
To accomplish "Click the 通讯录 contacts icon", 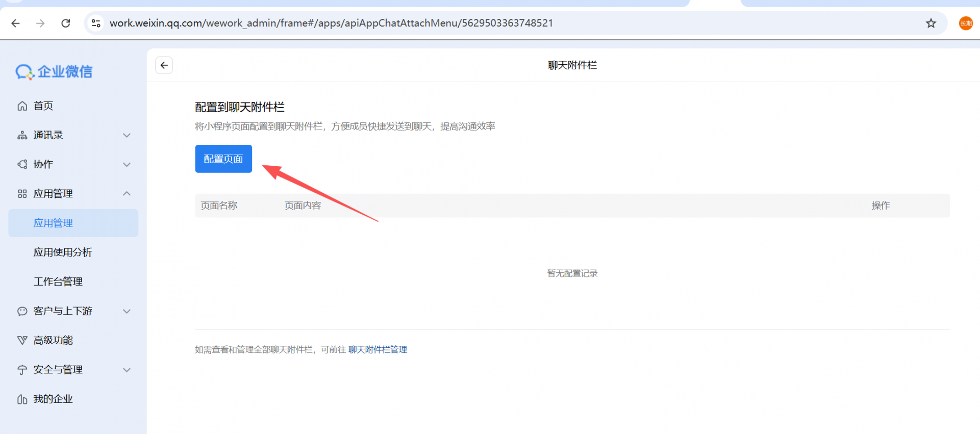I will click(22, 135).
